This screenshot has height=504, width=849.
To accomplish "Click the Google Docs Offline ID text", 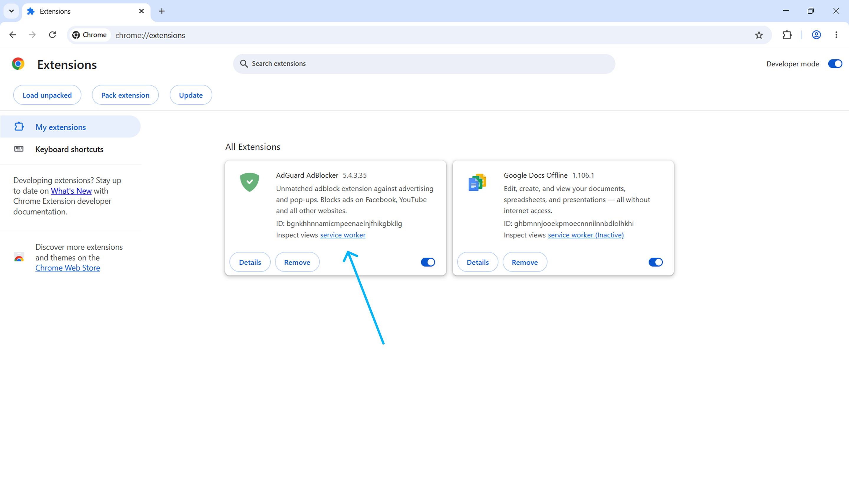I will [568, 223].
